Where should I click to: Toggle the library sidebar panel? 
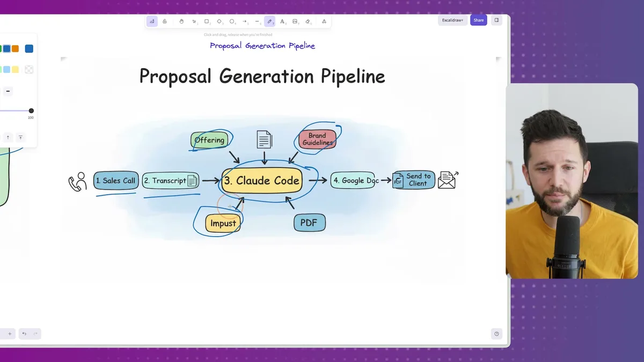tap(496, 20)
